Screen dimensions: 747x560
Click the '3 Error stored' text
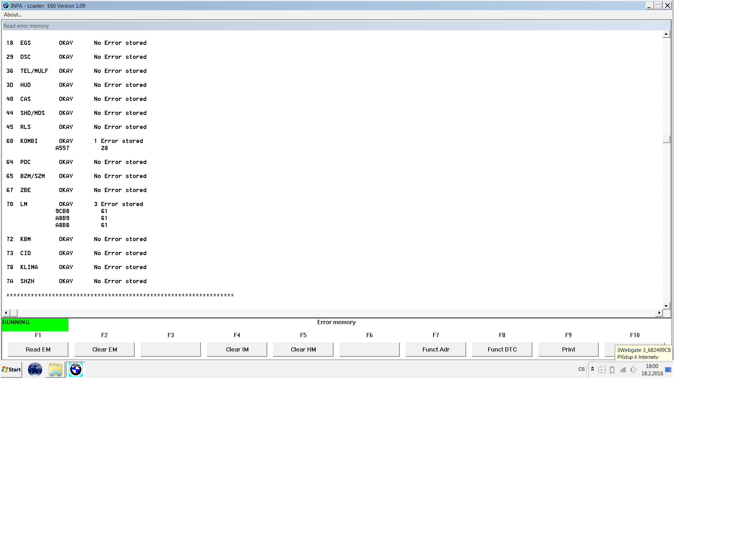click(119, 204)
